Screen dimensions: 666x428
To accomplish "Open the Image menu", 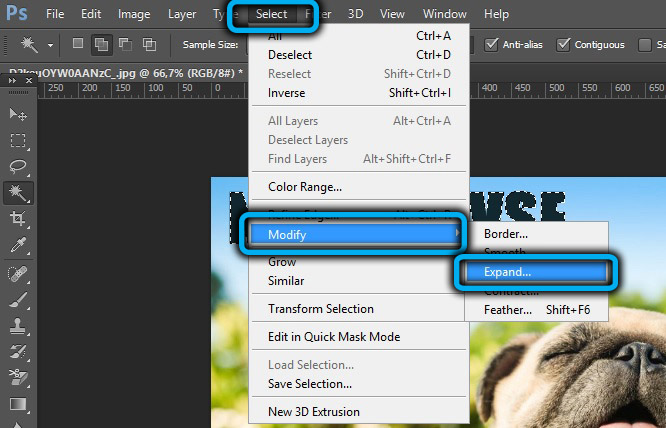I will click(x=134, y=14).
